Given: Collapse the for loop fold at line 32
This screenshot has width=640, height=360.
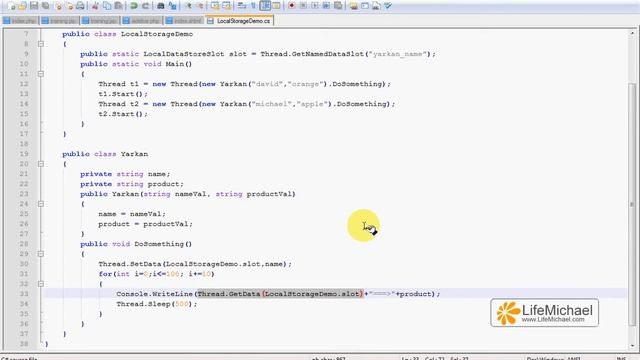Looking at the screenshot, I should (x=41, y=284).
